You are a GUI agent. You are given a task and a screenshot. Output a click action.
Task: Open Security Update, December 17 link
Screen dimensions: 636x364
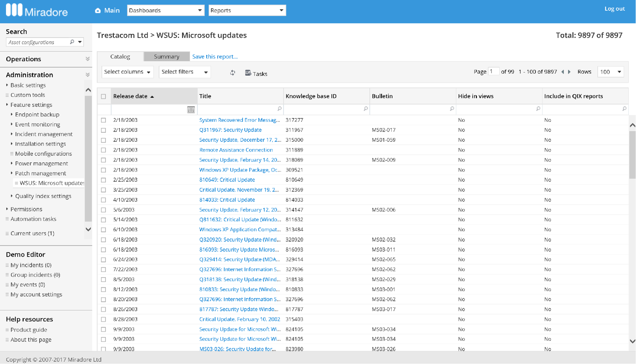[x=240, y=140]
